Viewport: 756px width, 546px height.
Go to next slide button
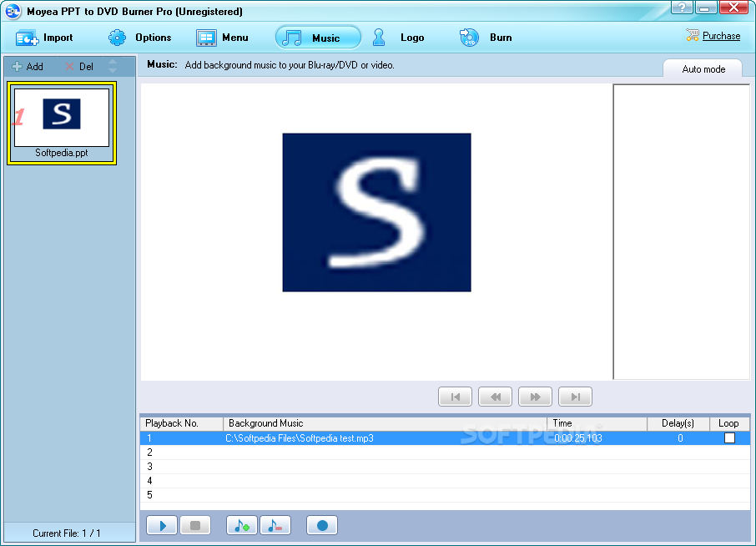(x=535, y=397)
